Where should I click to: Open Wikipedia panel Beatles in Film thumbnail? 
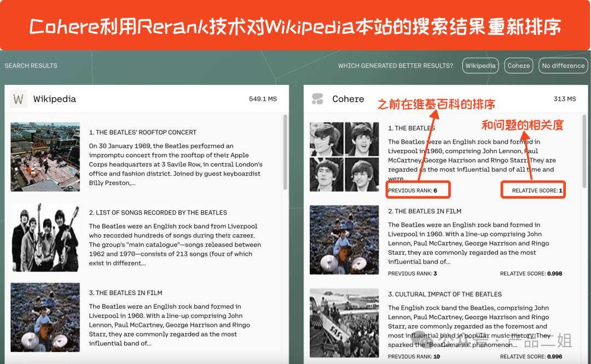click(45, 317)
